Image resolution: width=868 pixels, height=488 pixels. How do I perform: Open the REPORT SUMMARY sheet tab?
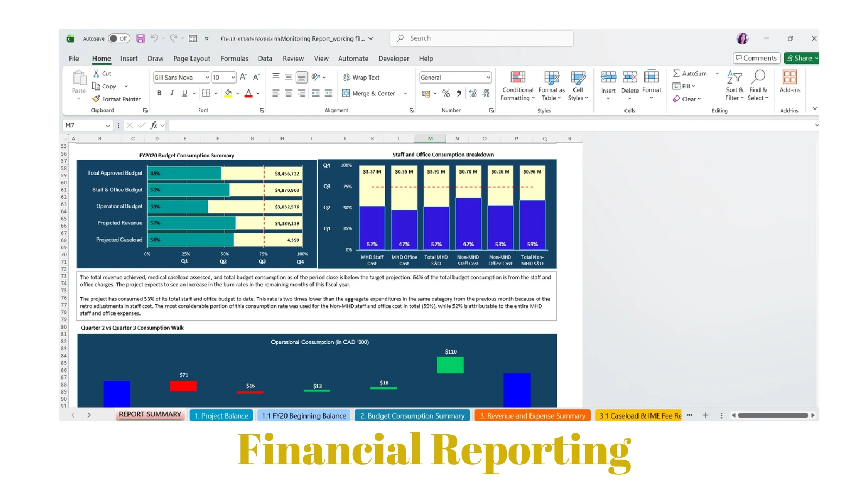pos(150,414)
